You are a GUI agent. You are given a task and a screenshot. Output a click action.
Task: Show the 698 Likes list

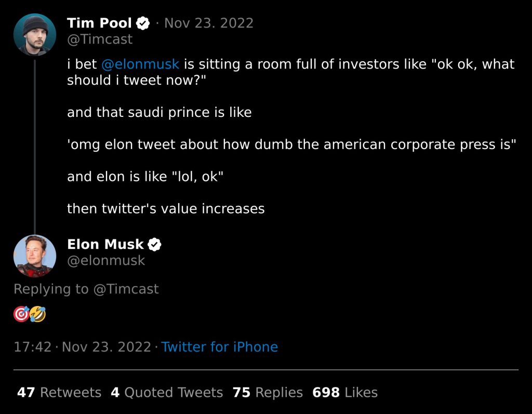tap(345, 393)
